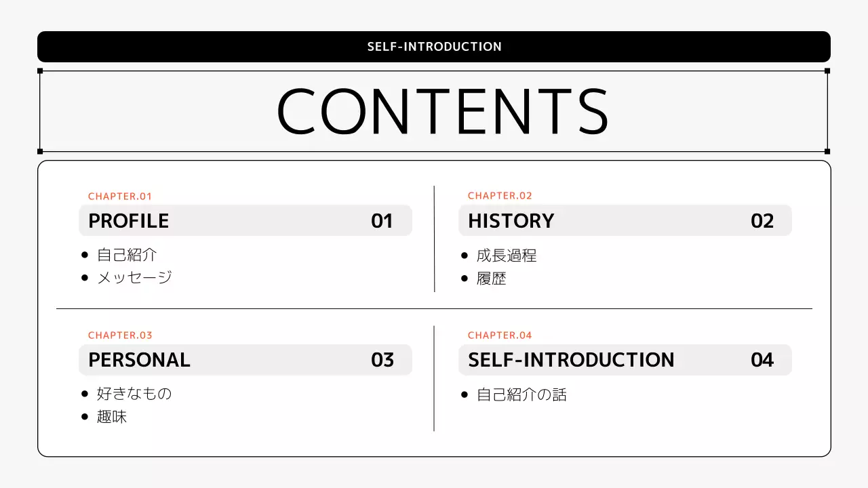Click the orange CHAPTER.01 label
Image resolution: width=868 pixels, height=488 pixels.
coord(120,197)
